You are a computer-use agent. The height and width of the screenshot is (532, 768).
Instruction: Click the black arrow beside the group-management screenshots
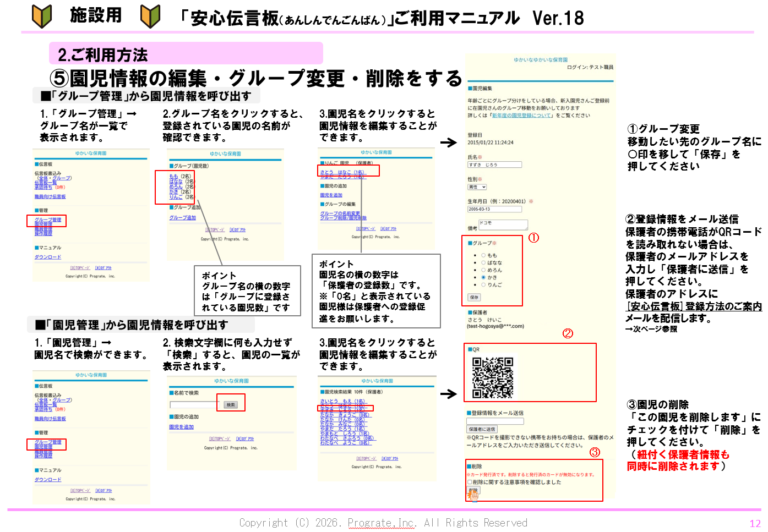coord(449,142)
